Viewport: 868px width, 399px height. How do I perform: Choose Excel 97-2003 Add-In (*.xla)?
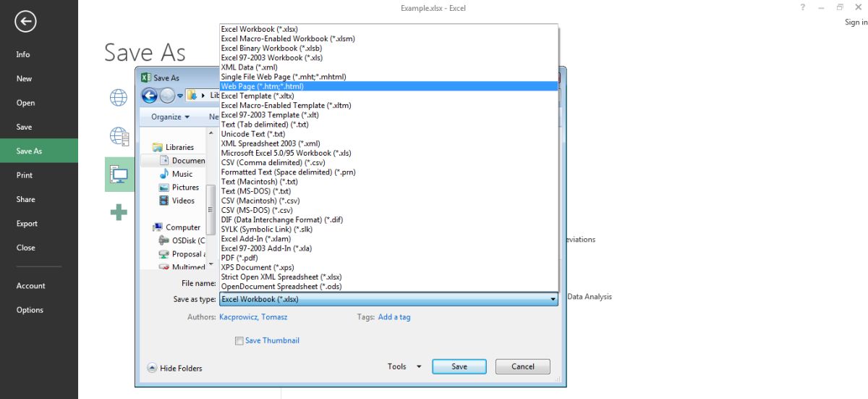click(388, 248)
